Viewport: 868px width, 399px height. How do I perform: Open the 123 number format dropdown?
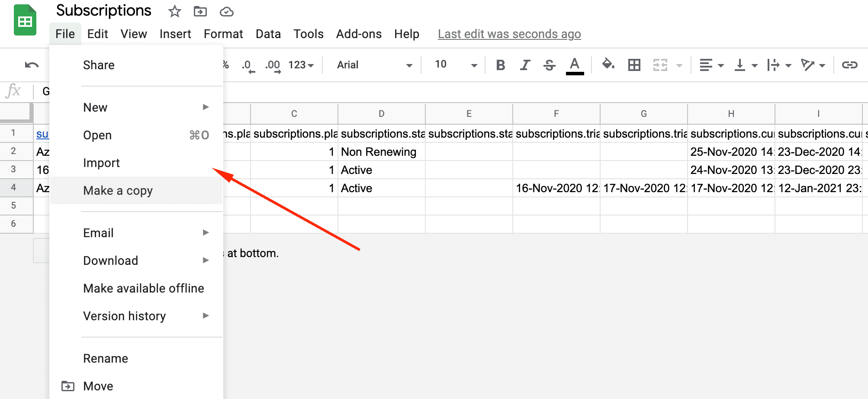pos(301,65)
